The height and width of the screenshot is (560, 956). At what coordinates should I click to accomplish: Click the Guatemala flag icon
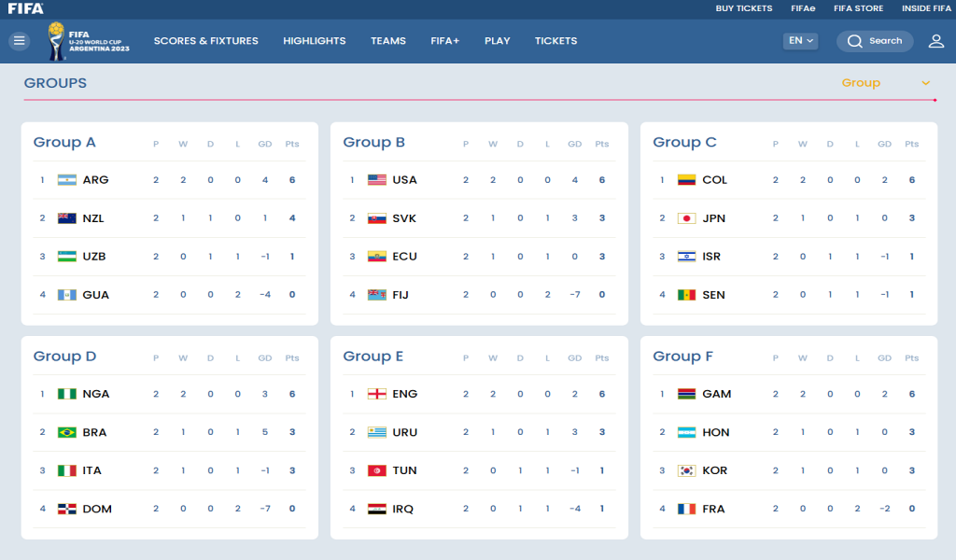[x=67, y=295]
